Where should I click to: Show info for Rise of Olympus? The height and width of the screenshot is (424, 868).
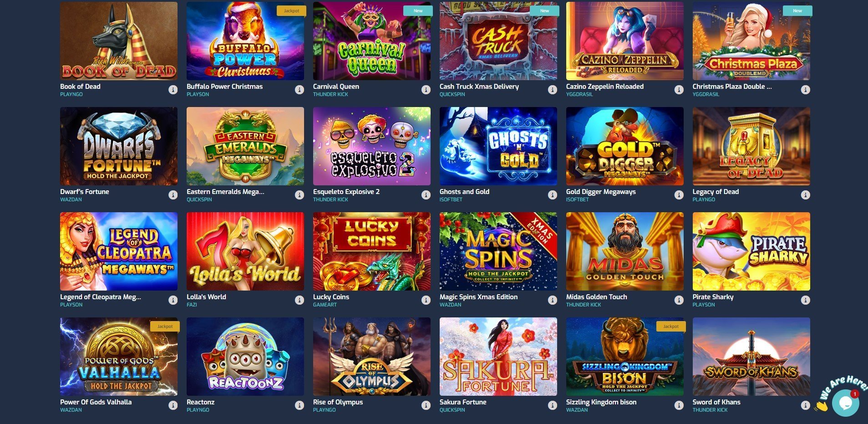(426, 405)
